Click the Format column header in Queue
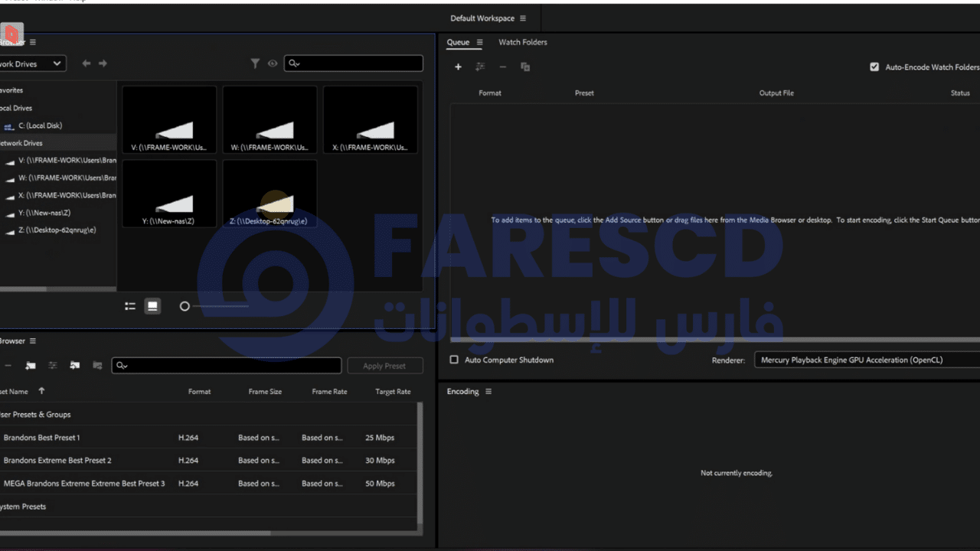 click(x=490, y=93)
